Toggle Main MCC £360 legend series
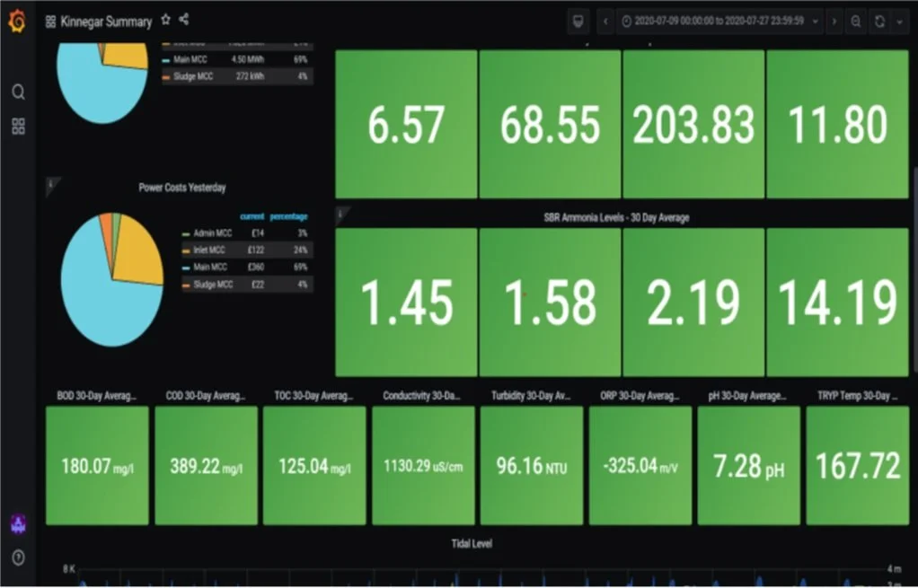 tap(210, 268)
